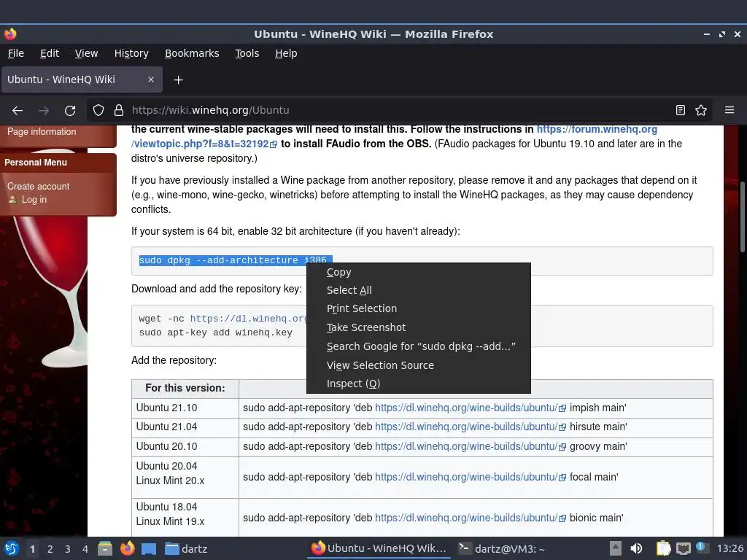Open the Firefox hamburger application menu
The image size is (747, 560).
729,111
